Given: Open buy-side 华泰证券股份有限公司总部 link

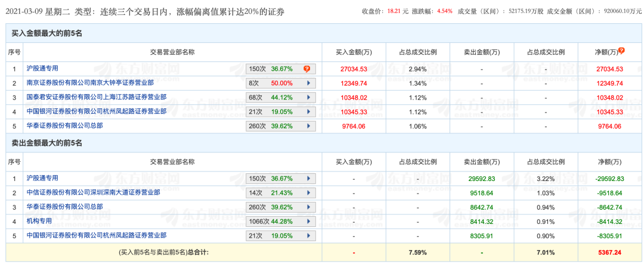Looking at the screenshot, I should pos(64,126).
